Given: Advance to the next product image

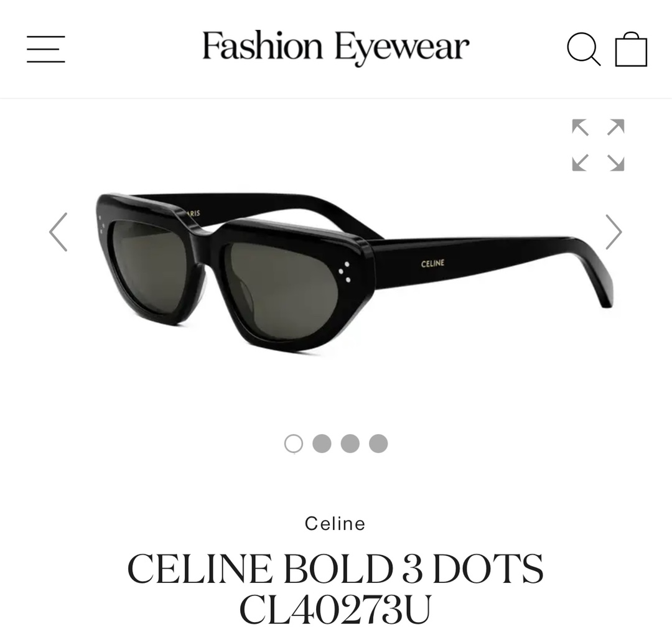Looking at the screenshot, I should point(614,232).
